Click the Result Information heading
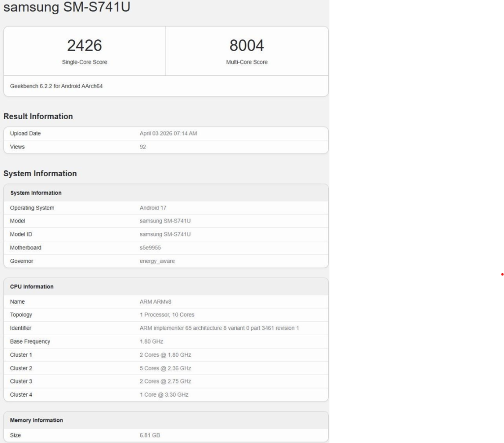The height and width of the screenshot is (443, 504). coord(38,116)
